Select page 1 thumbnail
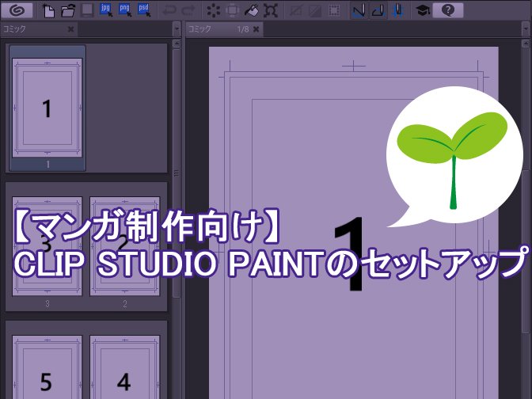The width and height of the screenshot is (532, 399). pos(47,108)
